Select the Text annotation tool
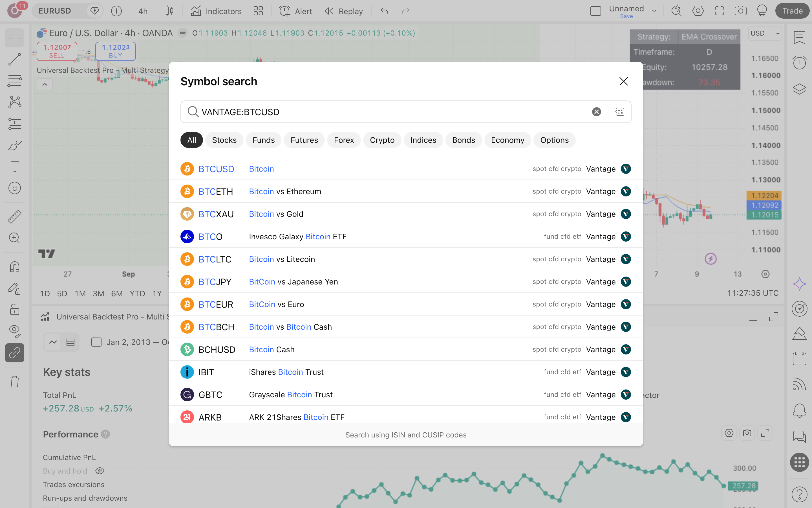 point(14,167)
